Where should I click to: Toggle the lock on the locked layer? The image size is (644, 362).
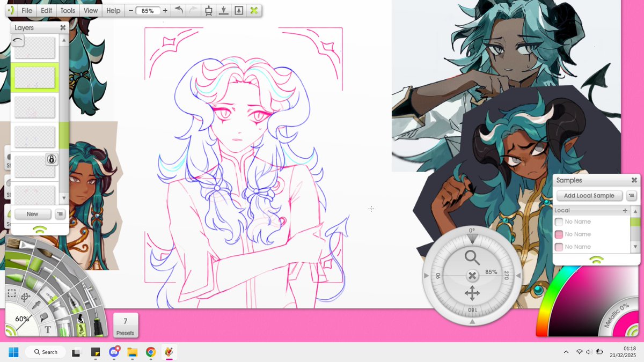point(52,159)
